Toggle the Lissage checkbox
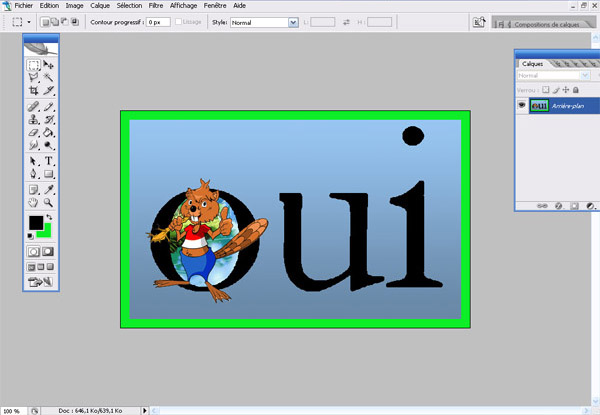The width and height of the screenshot is (600, 415). [178, 22]
